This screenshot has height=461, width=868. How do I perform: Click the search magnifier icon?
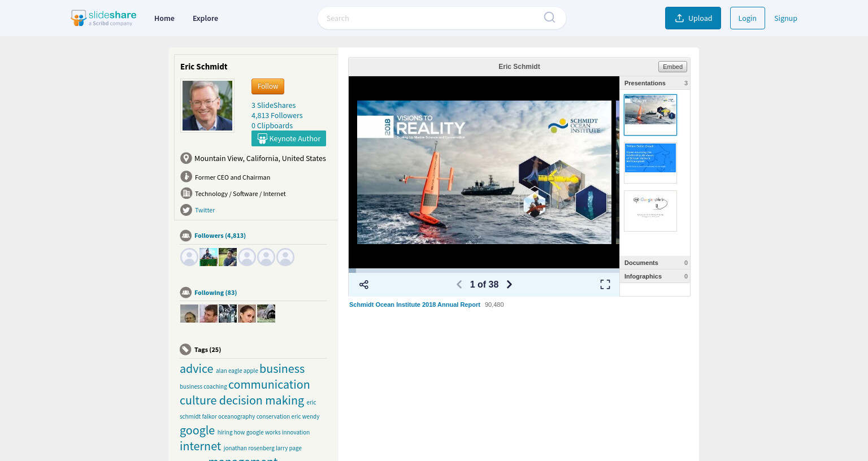[x=549, y=18]
